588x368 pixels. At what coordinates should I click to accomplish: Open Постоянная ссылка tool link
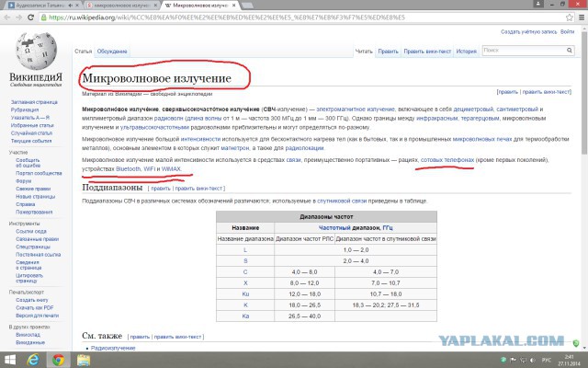point(39,255)
